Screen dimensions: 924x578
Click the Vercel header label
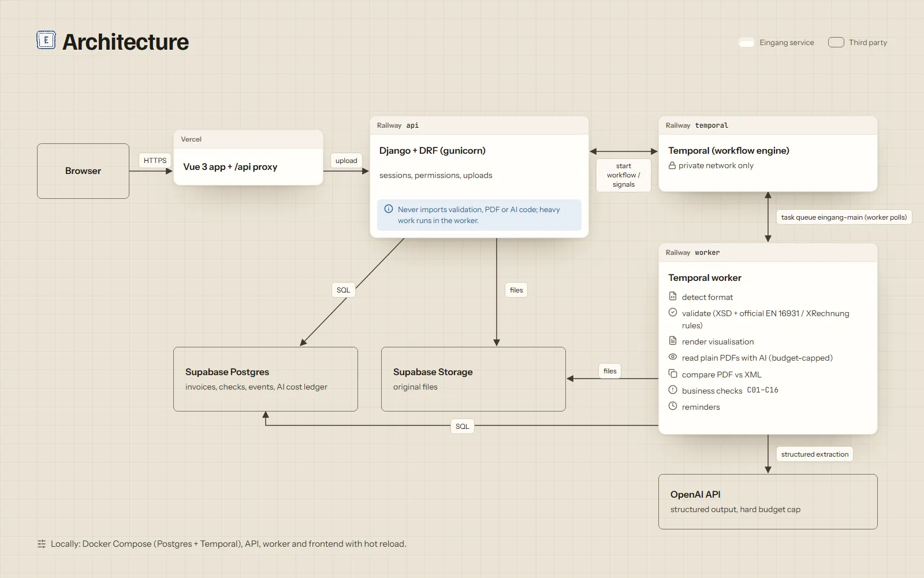[x=191, y=139]
